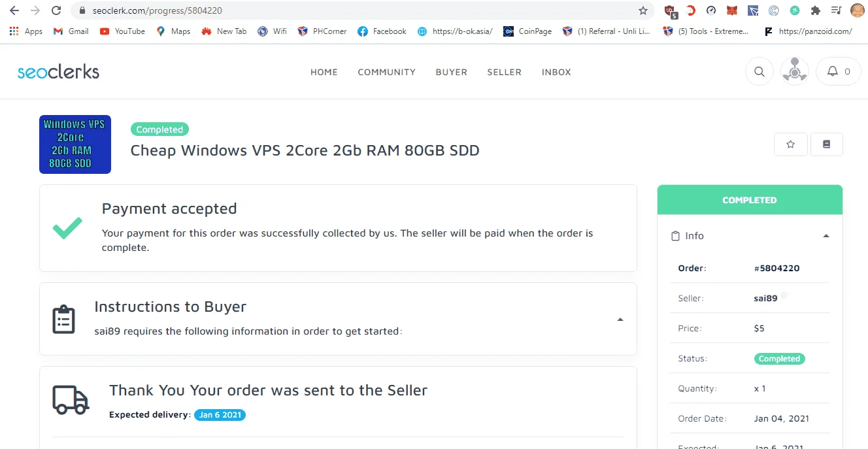Screen dimensions: 868x449
Task: Open seller sai89 profile link
Action: (765, 298)
